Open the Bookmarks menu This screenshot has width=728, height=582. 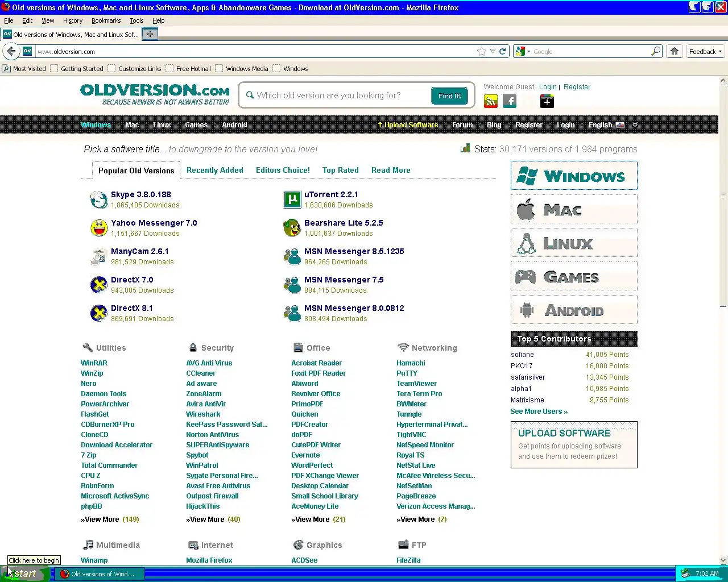tap(106, 20)
